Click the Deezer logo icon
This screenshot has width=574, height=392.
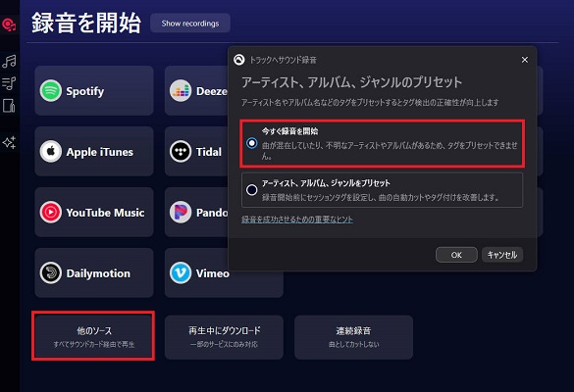[x=181, y=91]
